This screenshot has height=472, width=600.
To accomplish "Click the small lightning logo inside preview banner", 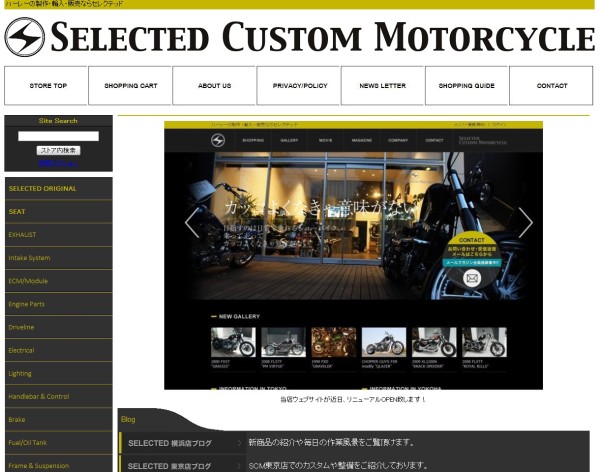I will (218, 140).
